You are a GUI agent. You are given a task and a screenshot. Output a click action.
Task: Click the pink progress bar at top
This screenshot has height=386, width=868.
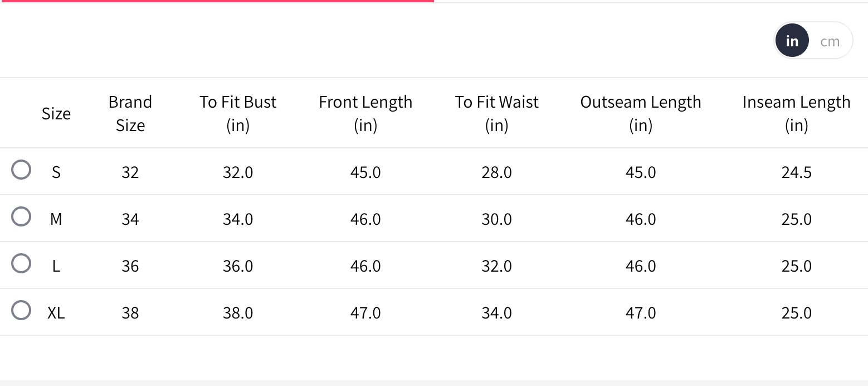217,1
